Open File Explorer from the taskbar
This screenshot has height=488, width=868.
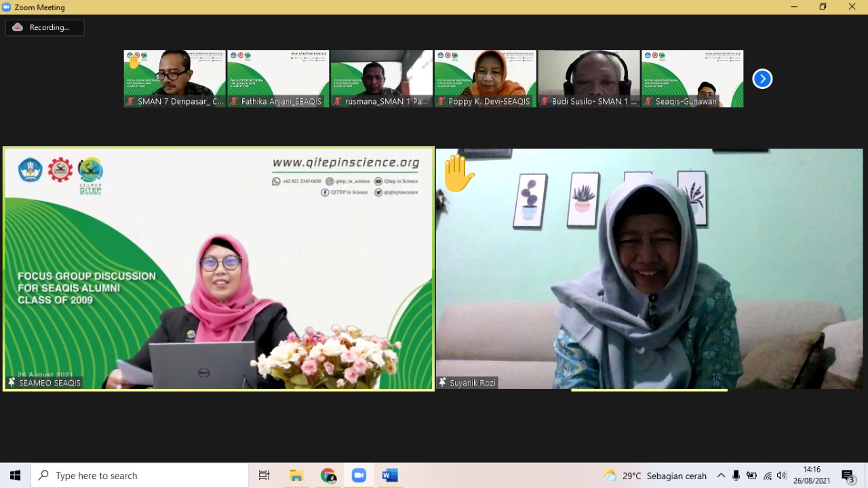pos(296,476)
